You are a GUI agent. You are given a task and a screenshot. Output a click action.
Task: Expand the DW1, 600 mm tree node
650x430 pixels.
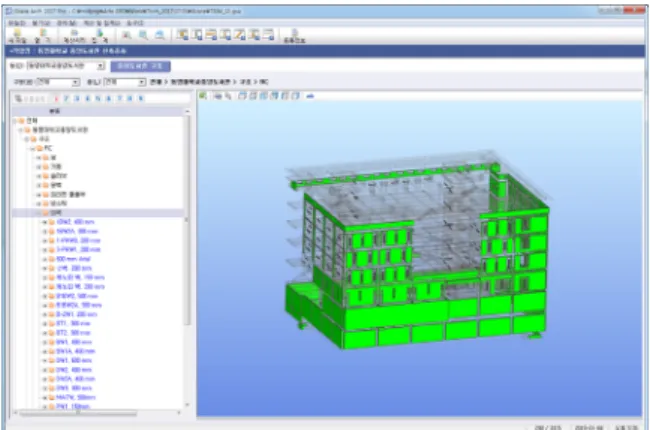coord(44,360)
